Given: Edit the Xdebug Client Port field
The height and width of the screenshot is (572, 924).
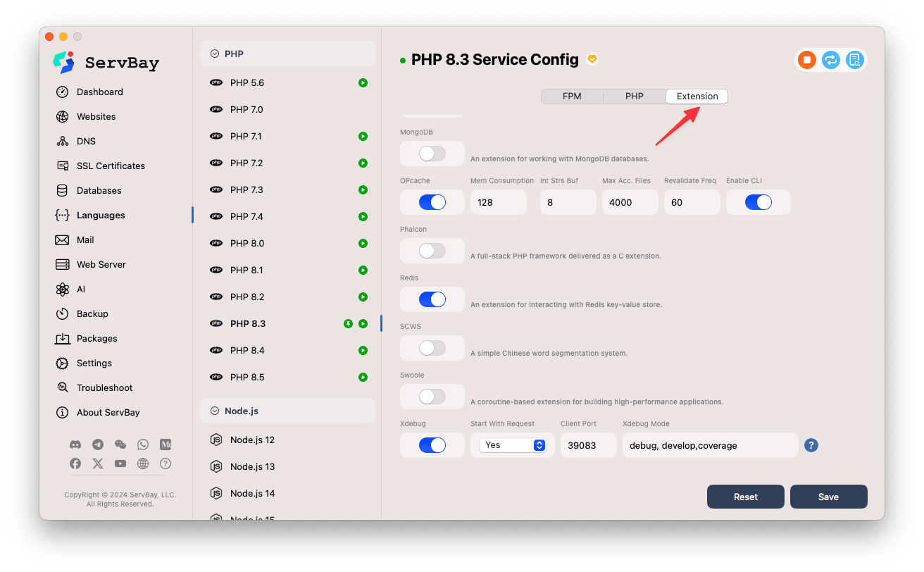Looking at the screenshot, I should 588,445.
